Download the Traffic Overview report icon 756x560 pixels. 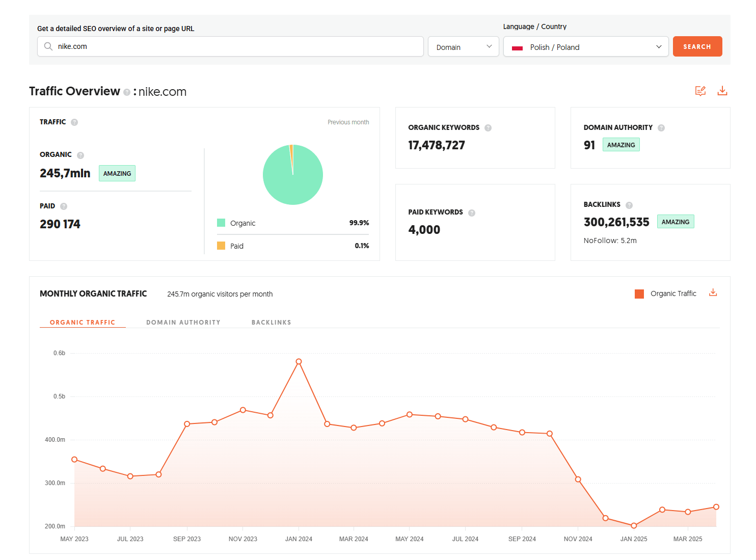[x=722, y=91]
